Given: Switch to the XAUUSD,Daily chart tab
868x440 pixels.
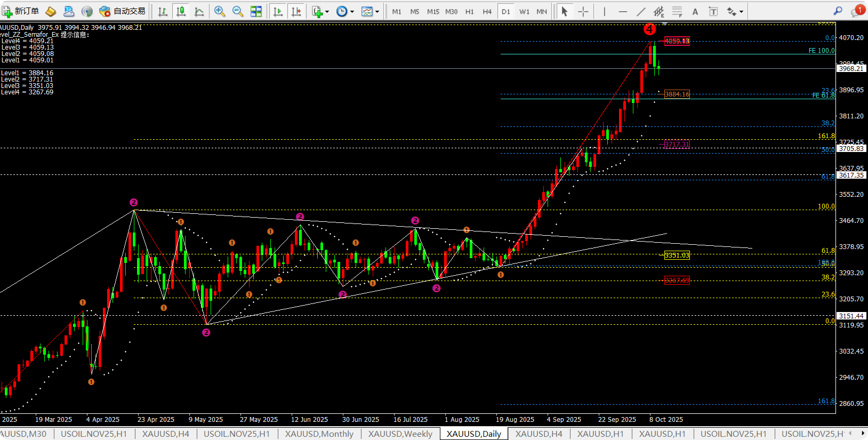Looking at the screenshot, I should point(473,434).
